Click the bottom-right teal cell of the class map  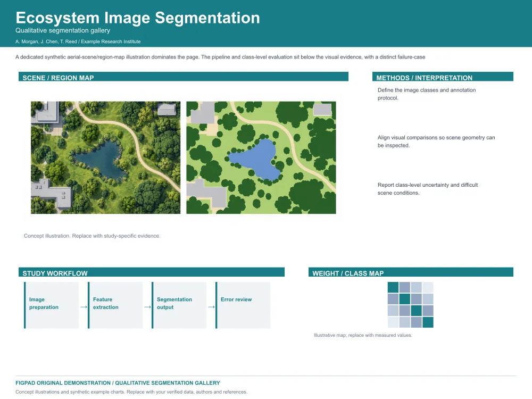click(x=428, y=322)
